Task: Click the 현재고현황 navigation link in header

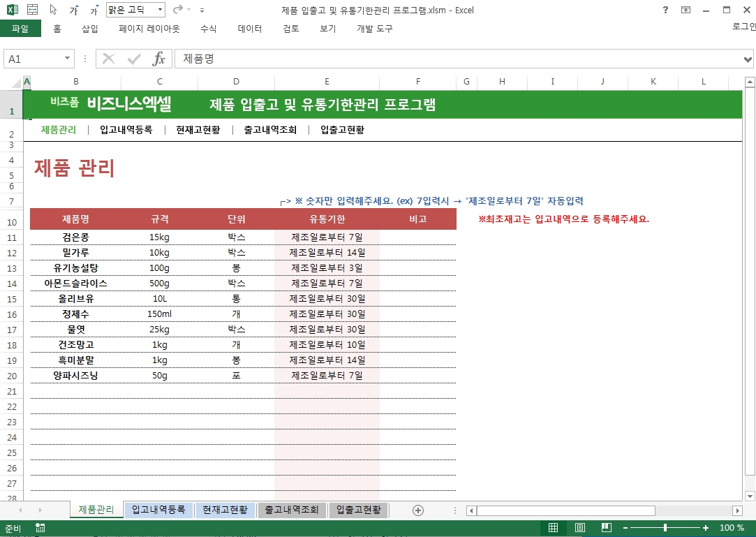Action: [x=198, y=130]
